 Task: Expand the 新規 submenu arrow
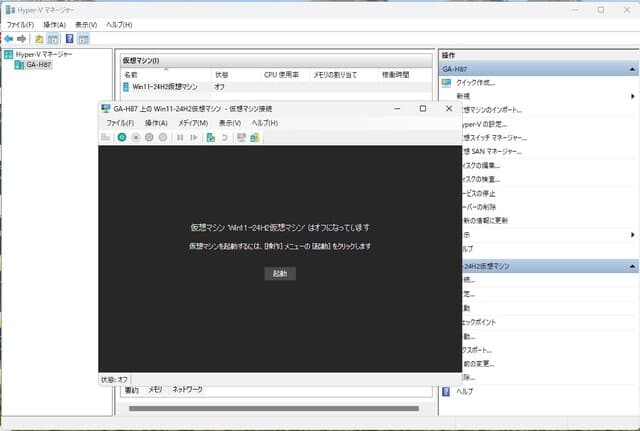coord(632,96)
